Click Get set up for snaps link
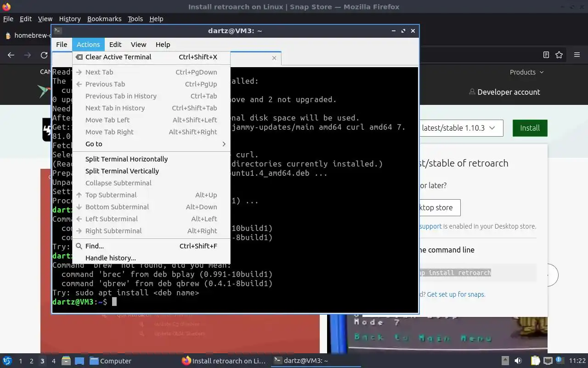 [456, 294]
